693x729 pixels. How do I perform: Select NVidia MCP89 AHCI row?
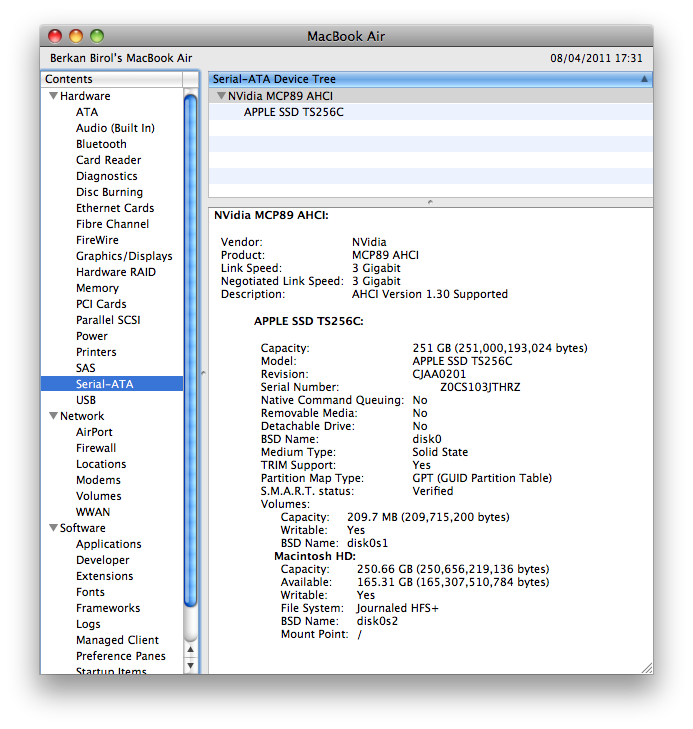(430, 96)
